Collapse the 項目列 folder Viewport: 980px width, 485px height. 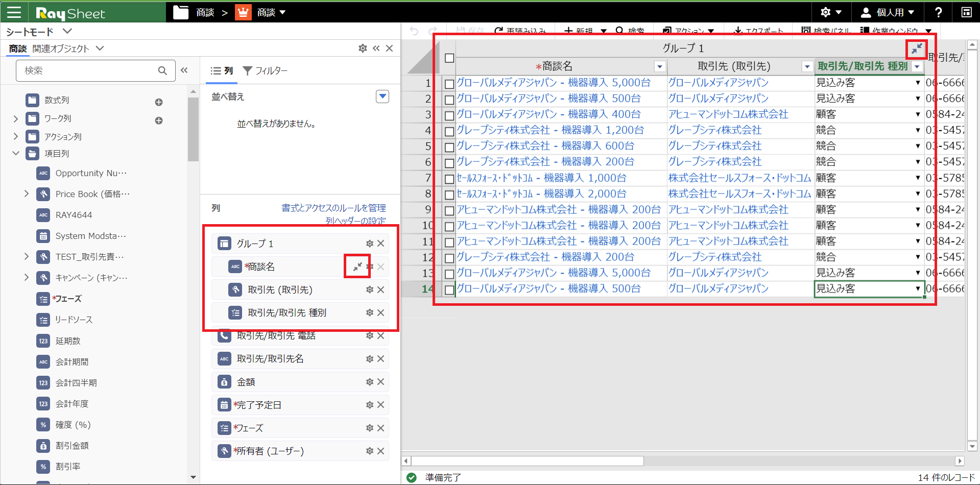pyautogui.click(x=16, y=153)
